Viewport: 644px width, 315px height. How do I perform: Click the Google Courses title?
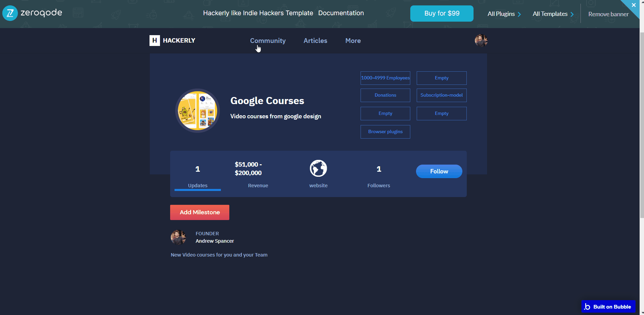[267, 101]
